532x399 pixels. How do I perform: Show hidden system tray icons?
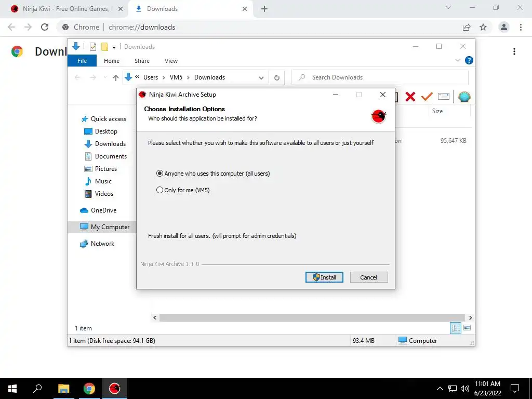click(440, 389)
